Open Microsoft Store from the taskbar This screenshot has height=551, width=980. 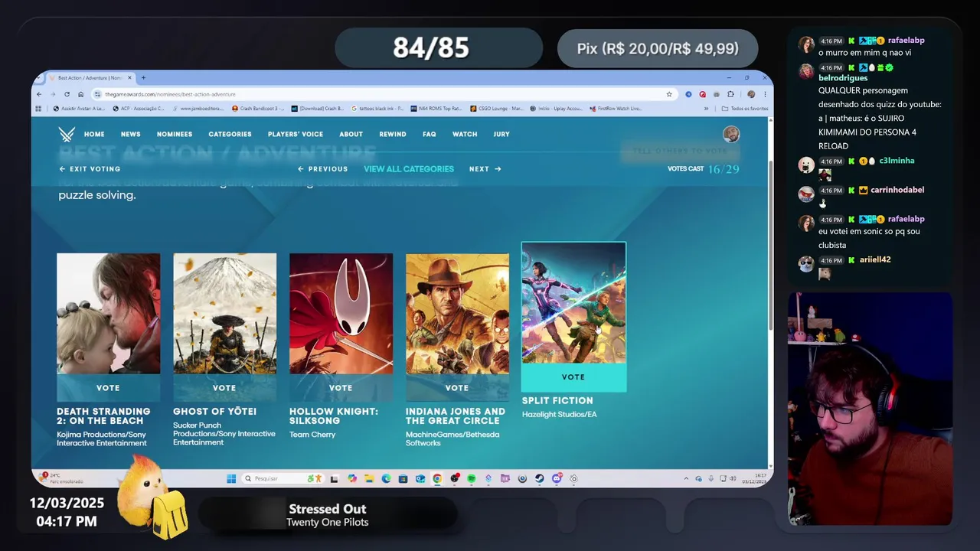[403, 478]
